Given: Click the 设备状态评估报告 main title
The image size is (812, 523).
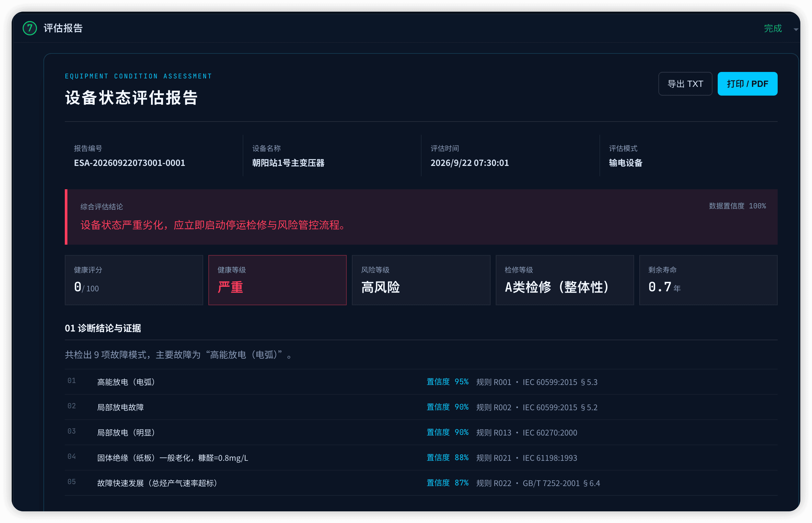Looking at the screenshot, I should point(132,98).
